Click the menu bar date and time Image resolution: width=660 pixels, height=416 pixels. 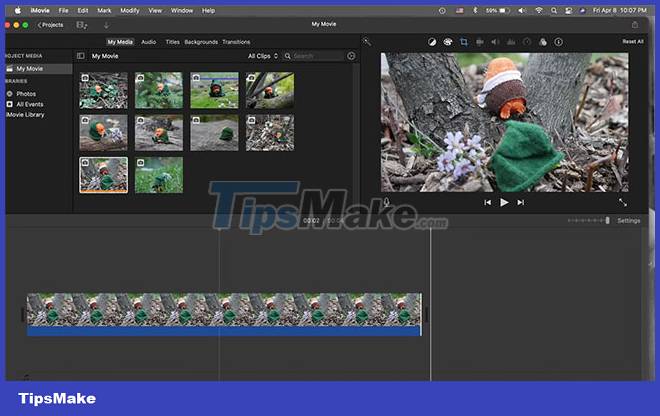point(620,11)
